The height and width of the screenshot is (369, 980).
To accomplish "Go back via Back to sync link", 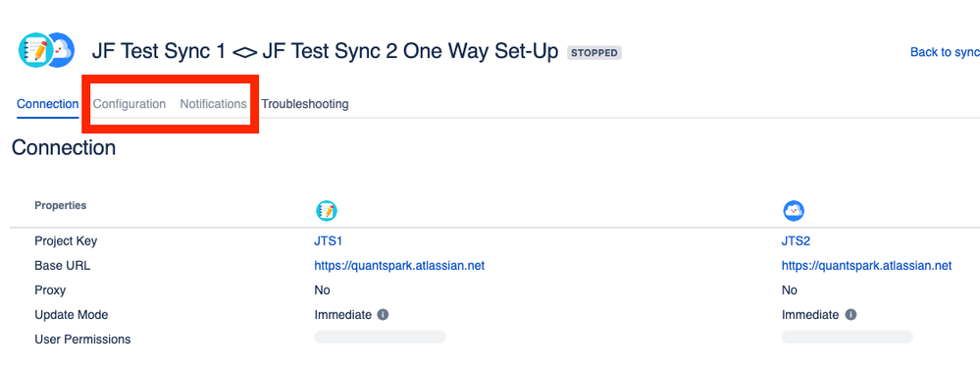I will (x=945, y=52).
